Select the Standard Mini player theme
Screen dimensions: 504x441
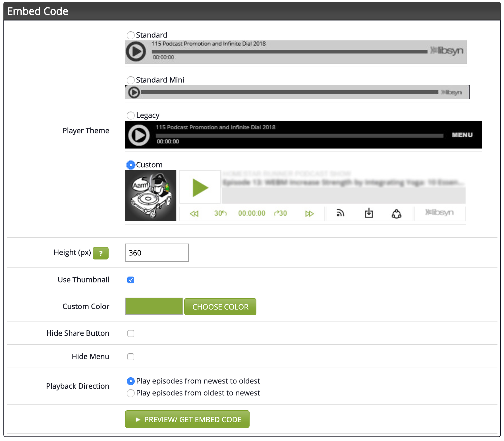coord(130,80)
